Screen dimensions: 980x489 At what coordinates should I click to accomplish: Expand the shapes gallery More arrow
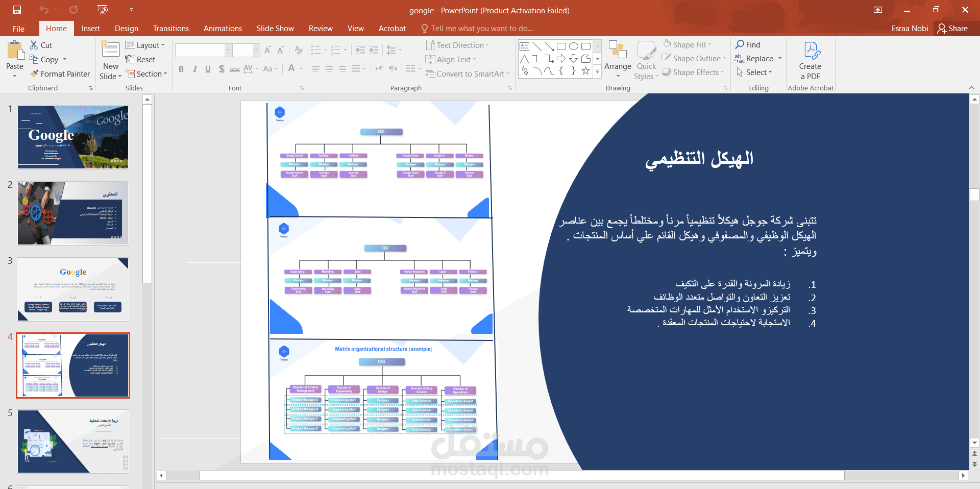597,72
